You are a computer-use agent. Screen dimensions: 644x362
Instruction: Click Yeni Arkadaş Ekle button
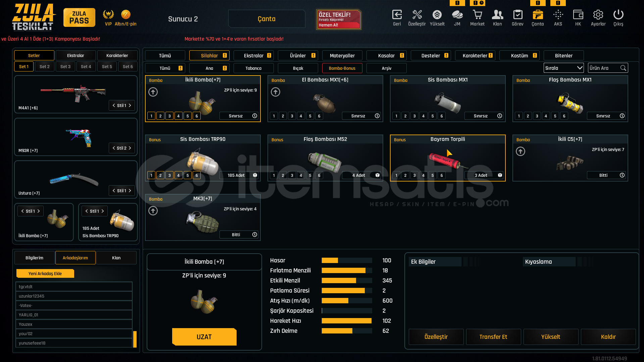pos(45,273)
